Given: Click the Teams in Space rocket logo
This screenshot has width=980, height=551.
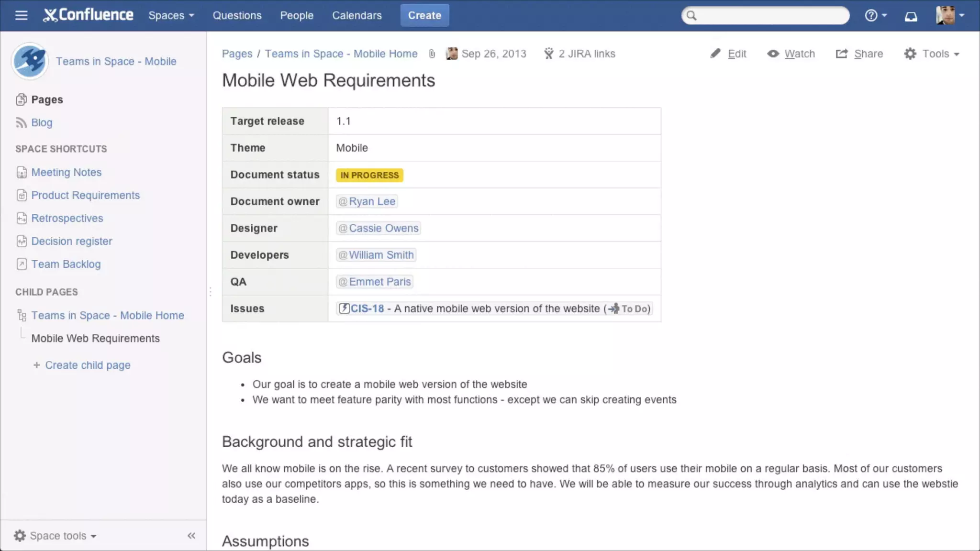Looking at the screenshot, I should point(30,61).
